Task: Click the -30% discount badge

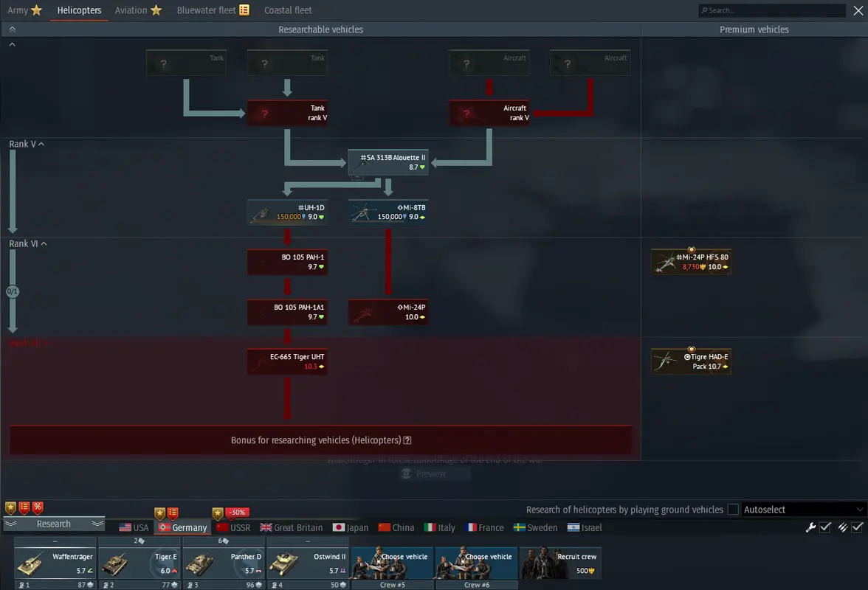Action: coord(238,513)
